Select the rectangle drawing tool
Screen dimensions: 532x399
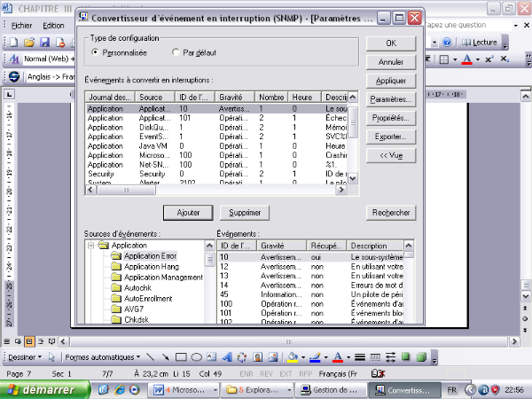point(180,357)
